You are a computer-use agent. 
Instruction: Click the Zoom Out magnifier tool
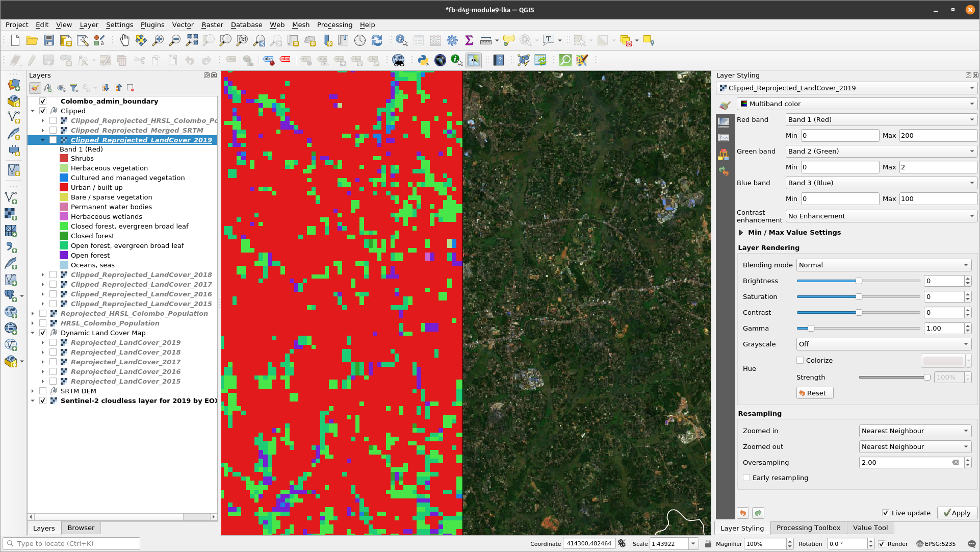tap(175, 41)
